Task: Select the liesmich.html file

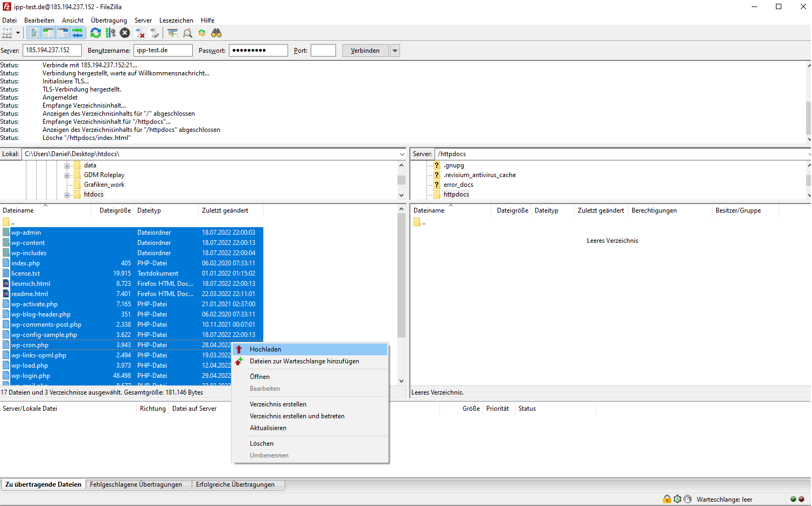Action: (x=132, y=284)
